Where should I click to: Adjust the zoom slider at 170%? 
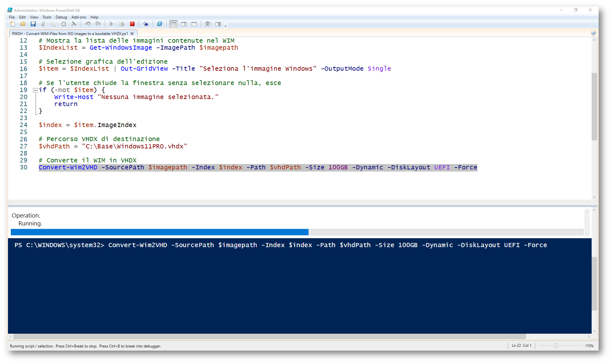pos(556,346)
